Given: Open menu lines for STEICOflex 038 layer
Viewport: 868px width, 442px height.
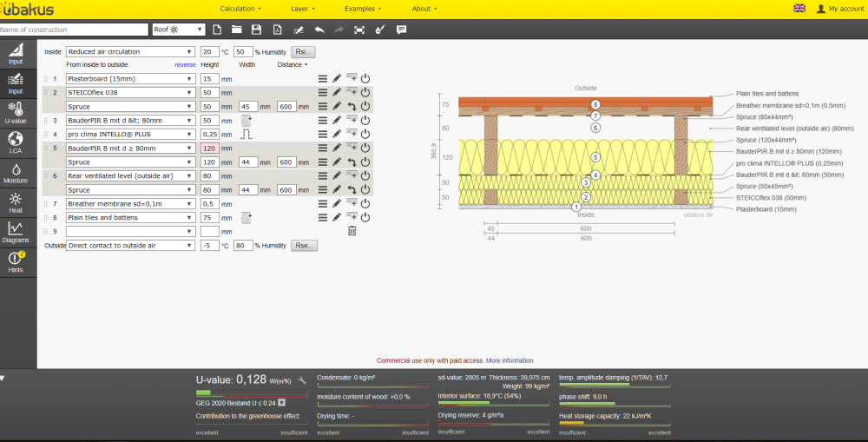Looking at the screenshot, I should pyautogui.click(x=323, y=93).
